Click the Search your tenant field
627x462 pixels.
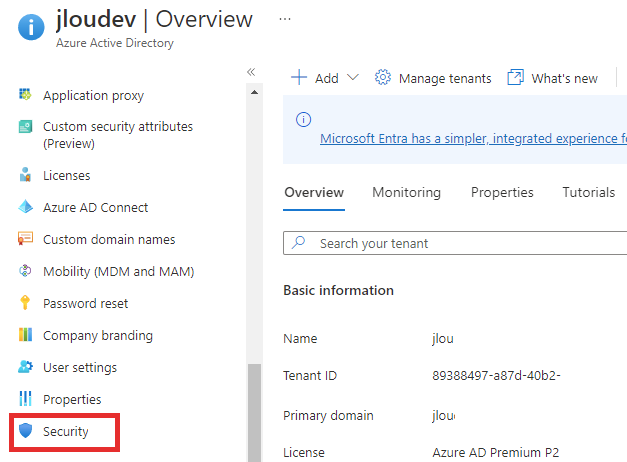click(x=455, y=243)
